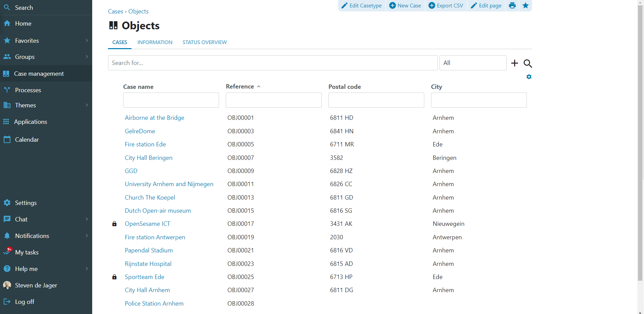
Task: Click lock icon beside Sportteam Ede
Action: 114,277
